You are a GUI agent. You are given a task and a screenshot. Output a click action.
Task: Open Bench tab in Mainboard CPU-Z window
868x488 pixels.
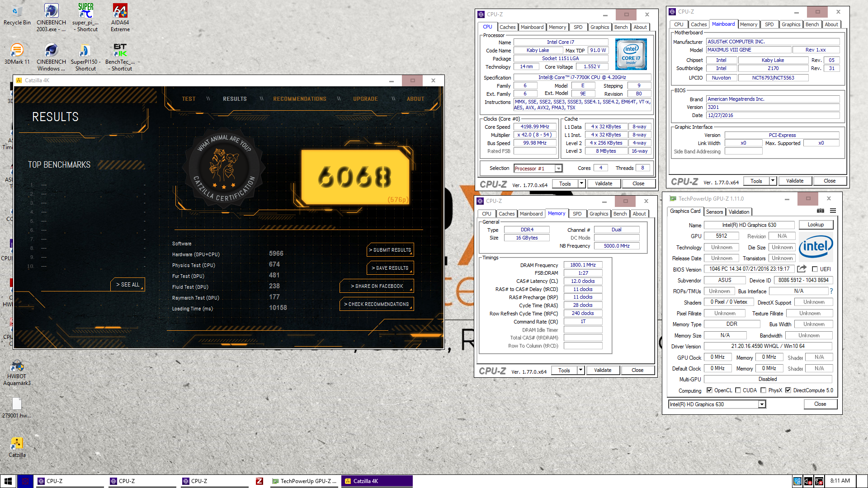(812, 24)
